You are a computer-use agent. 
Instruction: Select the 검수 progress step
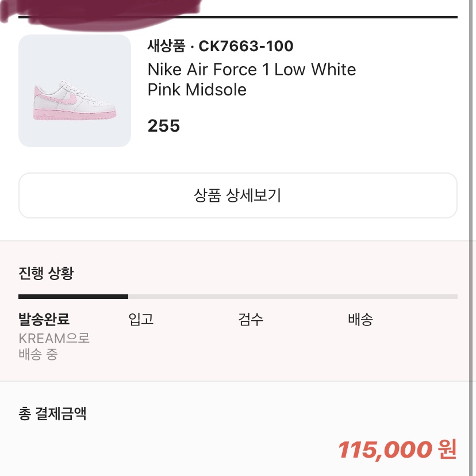click(251, 319)
